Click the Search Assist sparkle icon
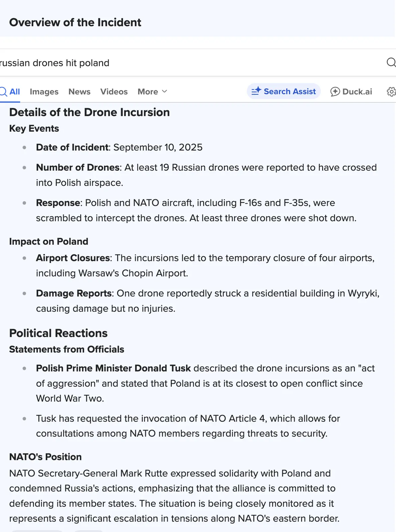This screenshot has width=396, height=532. click(256, 91)
